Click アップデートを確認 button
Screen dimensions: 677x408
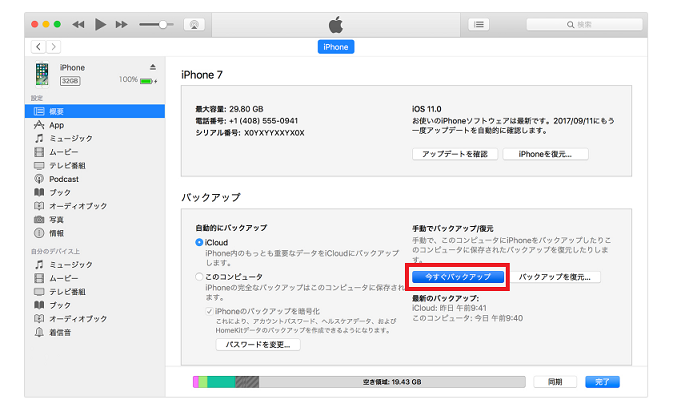455,154
